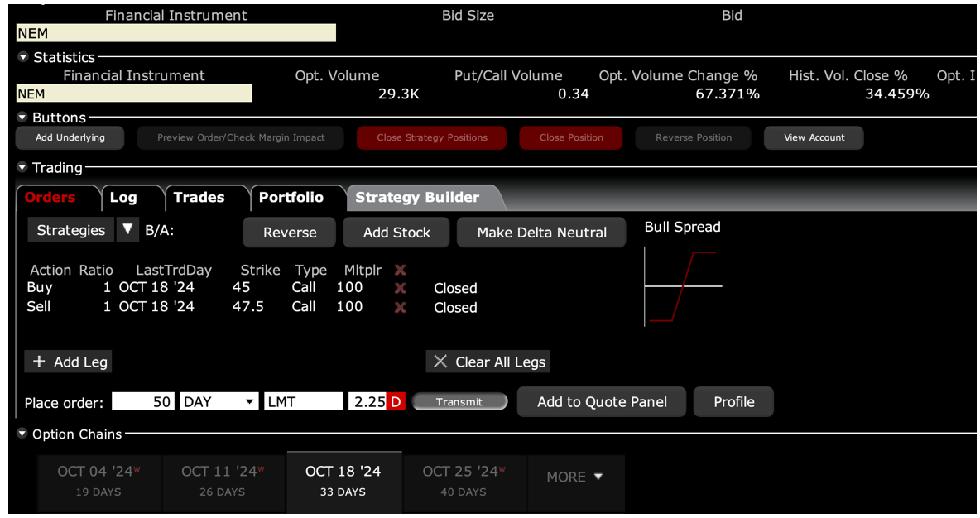Collapse the Buttons section
The width and height of the screenshot is (980, 518).
(x=23, y=118)
